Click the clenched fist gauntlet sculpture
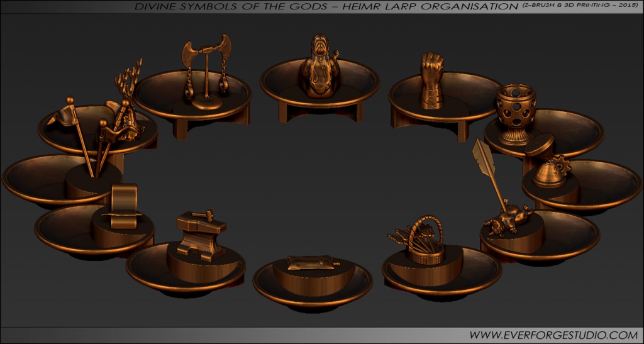The height and width of the screenshot is (344, 644). 431,80
